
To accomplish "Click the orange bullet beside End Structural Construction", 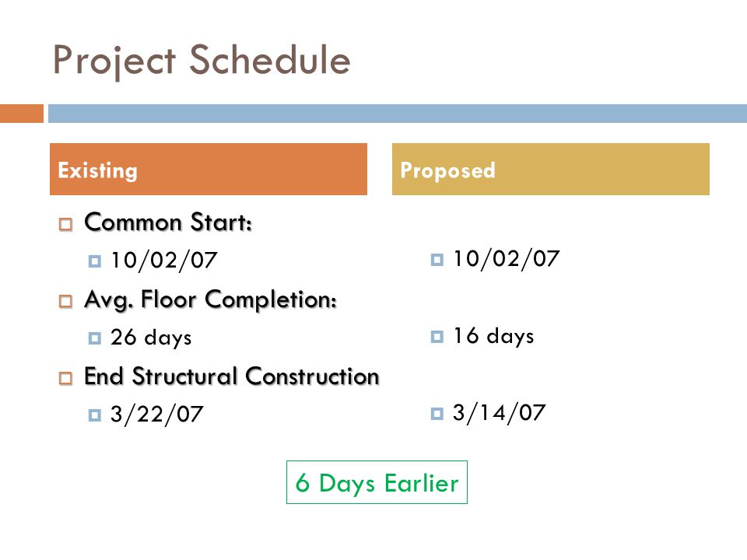I will [x=65, y=378].
